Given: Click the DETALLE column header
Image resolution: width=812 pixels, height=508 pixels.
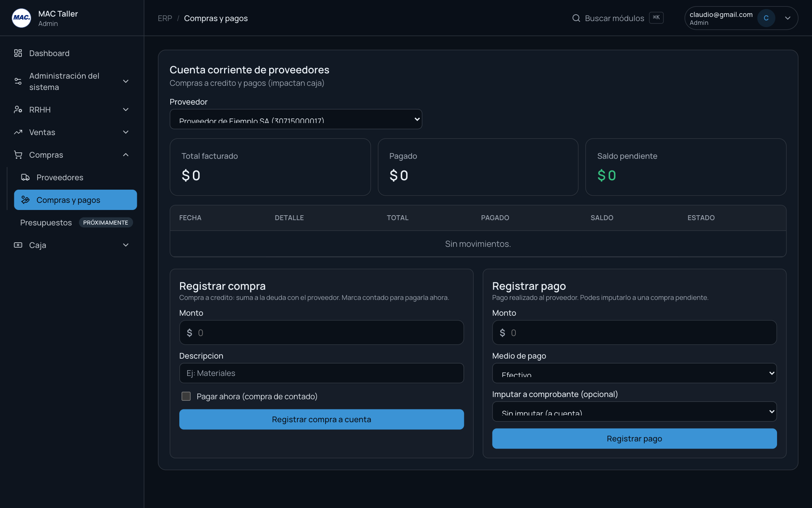Looking at the screenshot, I should [x=289, y=218].
